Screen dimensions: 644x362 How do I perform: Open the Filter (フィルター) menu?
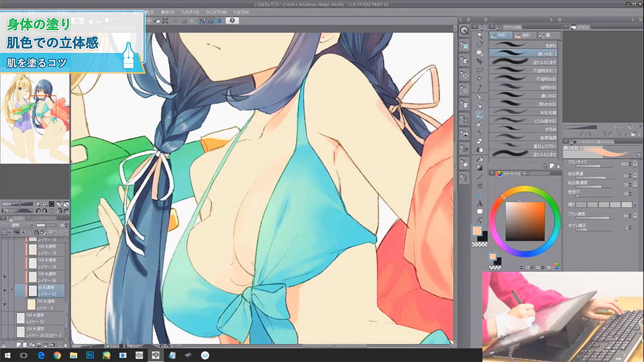(190, 12)
